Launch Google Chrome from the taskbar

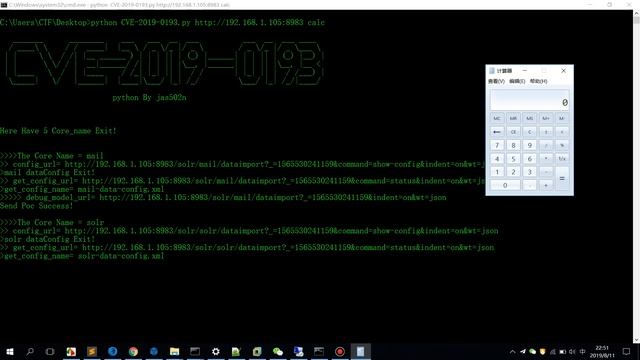click(x=133, y=351)
